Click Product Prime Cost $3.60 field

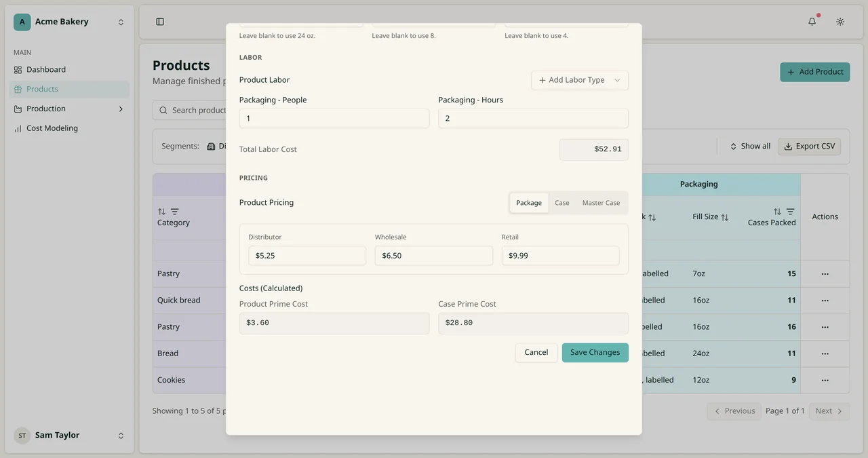click(334, 323)
